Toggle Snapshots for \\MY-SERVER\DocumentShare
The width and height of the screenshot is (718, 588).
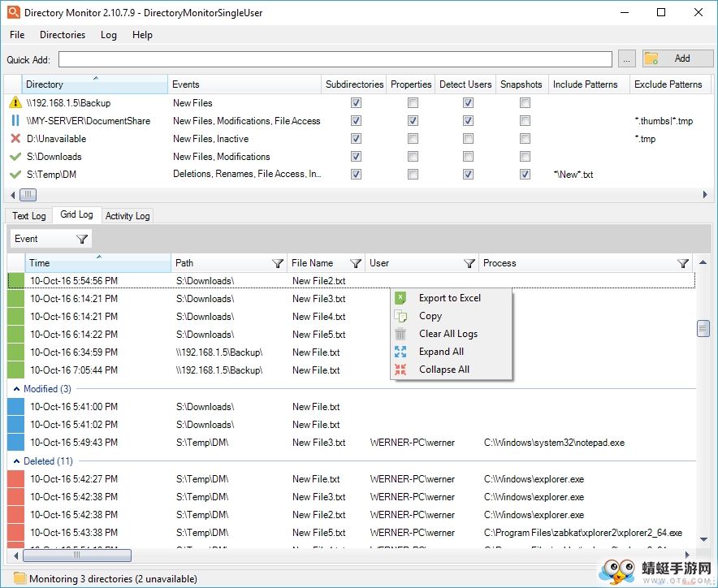click(x=525, y=120)
